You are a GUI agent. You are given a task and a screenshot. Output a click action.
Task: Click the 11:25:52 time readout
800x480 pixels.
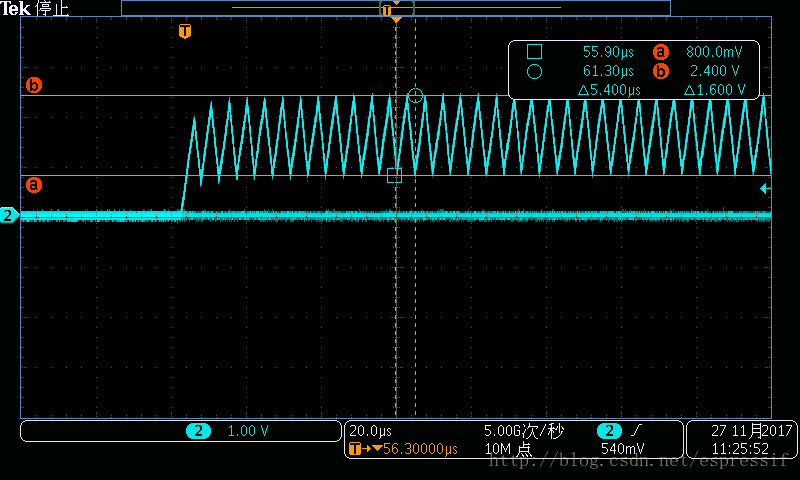pos(740,449)
